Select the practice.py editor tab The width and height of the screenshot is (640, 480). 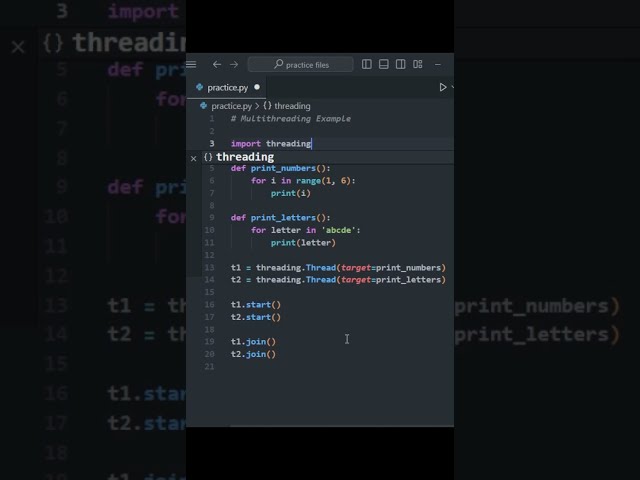click(227, 87)
